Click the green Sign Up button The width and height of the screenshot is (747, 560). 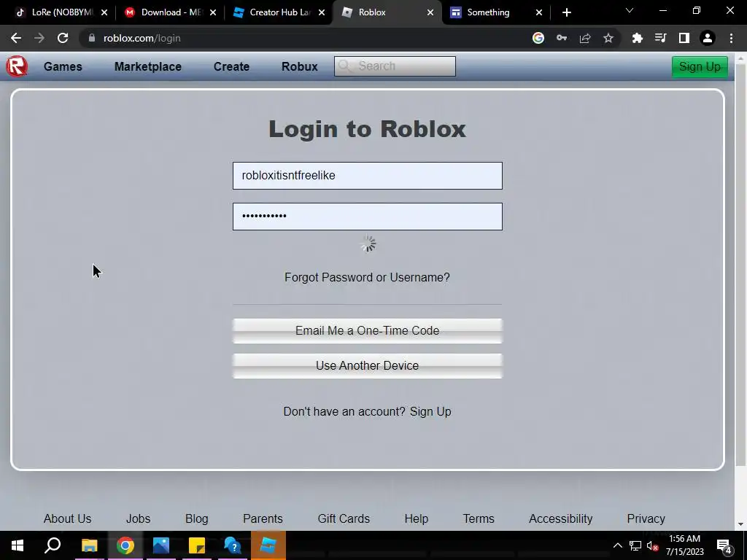point(700,66)
